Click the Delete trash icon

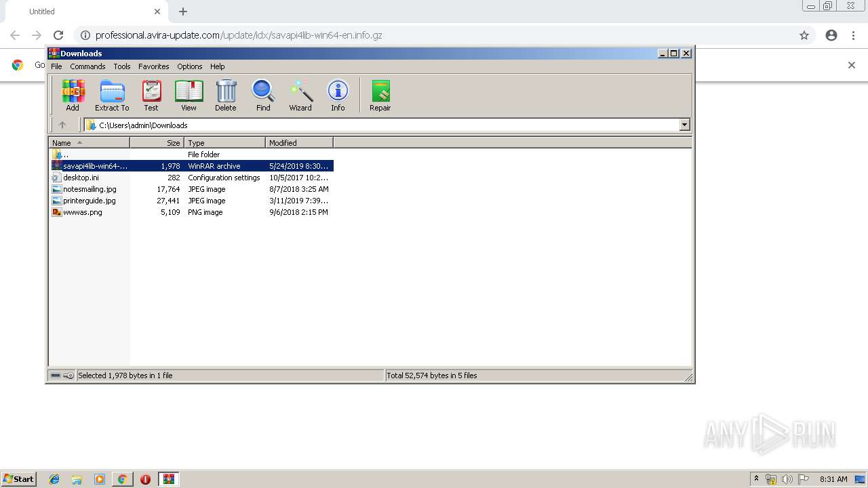(226, 95)
